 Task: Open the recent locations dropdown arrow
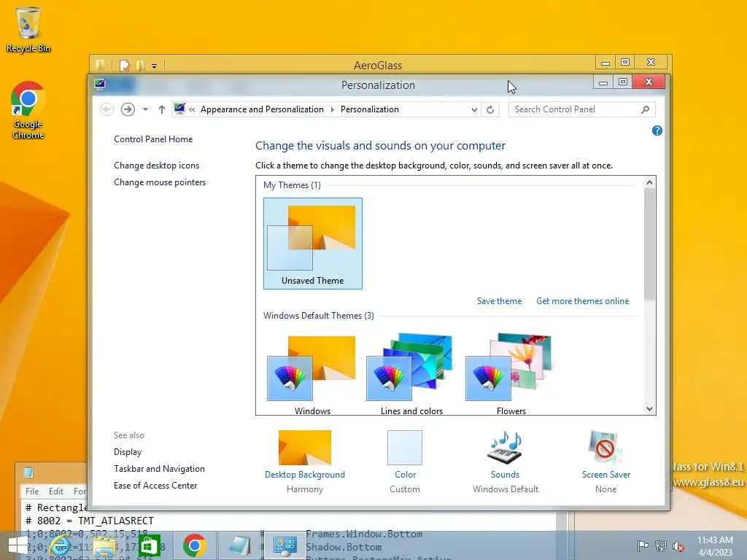(145, 109)
